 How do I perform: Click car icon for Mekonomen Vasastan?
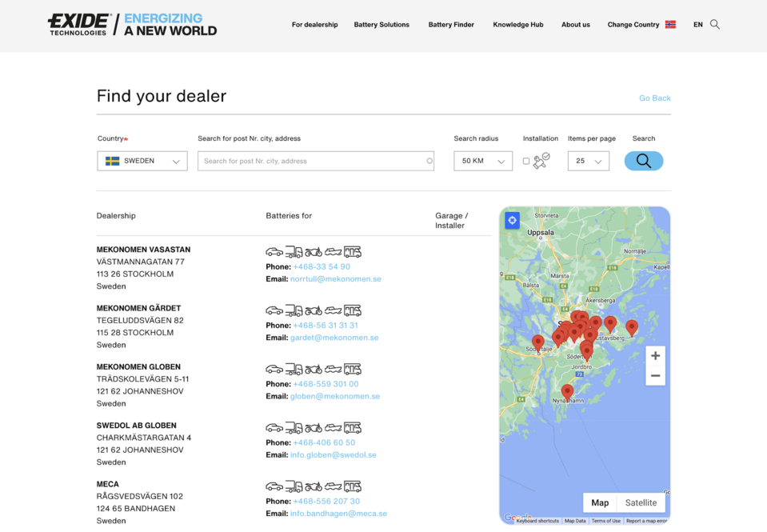(274, 252)
